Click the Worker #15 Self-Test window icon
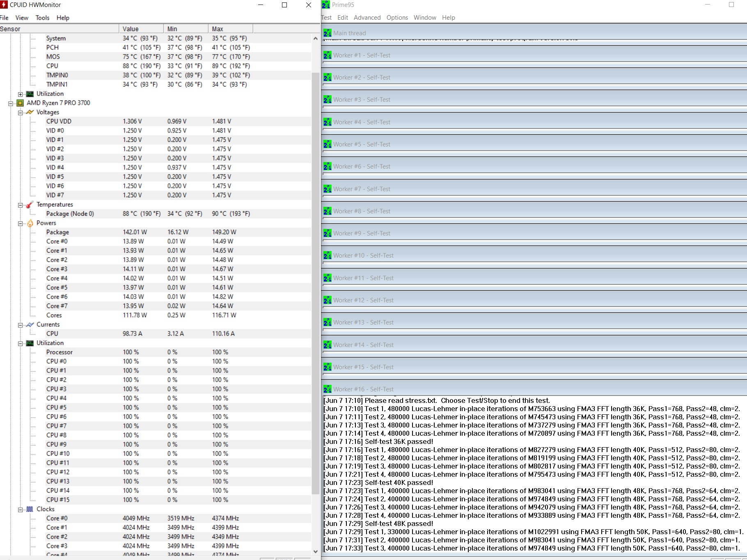The height and width of the screenshot is (560, 747). [x=328, y=367]
